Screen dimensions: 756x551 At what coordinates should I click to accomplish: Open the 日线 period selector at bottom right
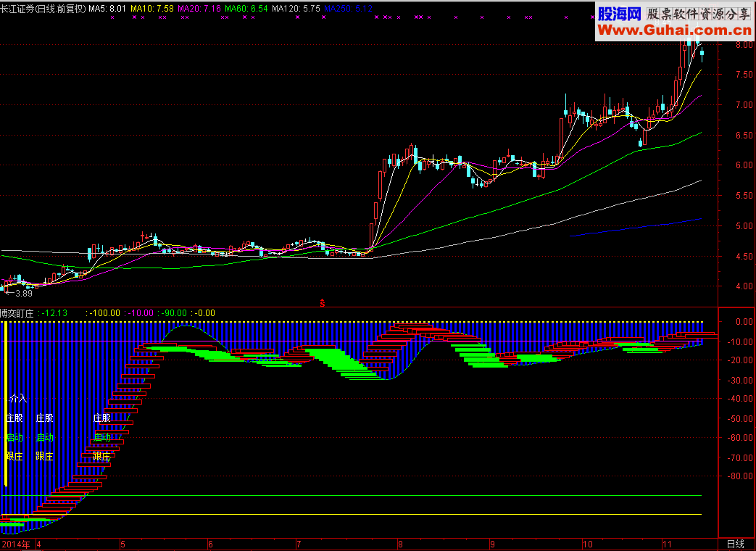coord(736,544)
